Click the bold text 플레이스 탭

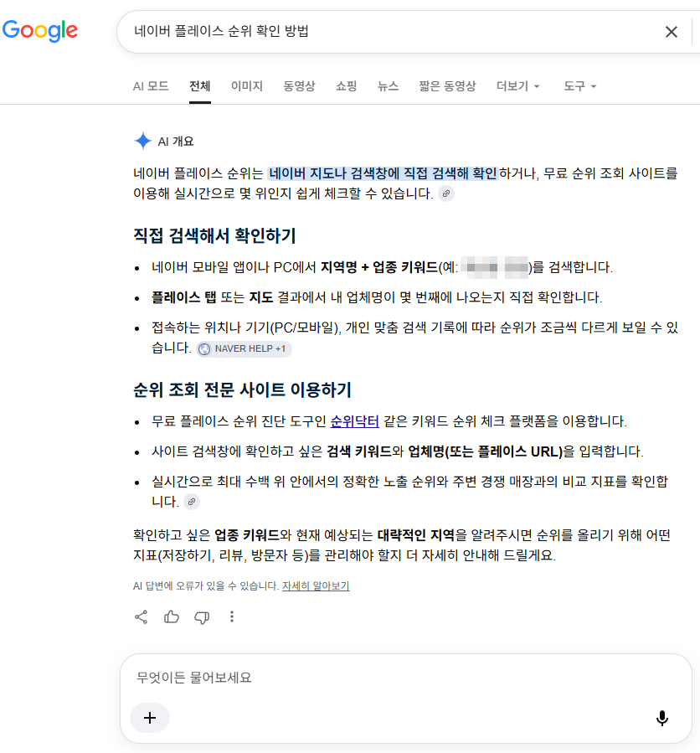[x=184, y=297]
